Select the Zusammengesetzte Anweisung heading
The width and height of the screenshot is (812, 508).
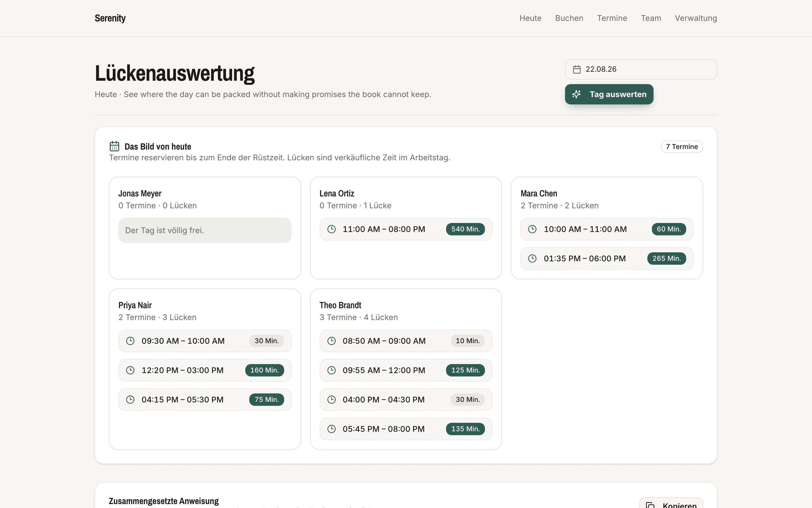164,501
